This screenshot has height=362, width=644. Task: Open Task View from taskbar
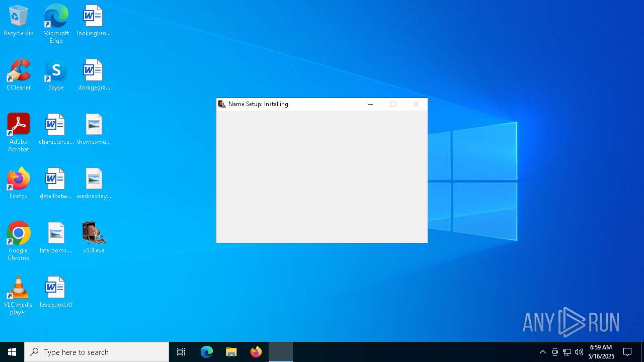181,352
